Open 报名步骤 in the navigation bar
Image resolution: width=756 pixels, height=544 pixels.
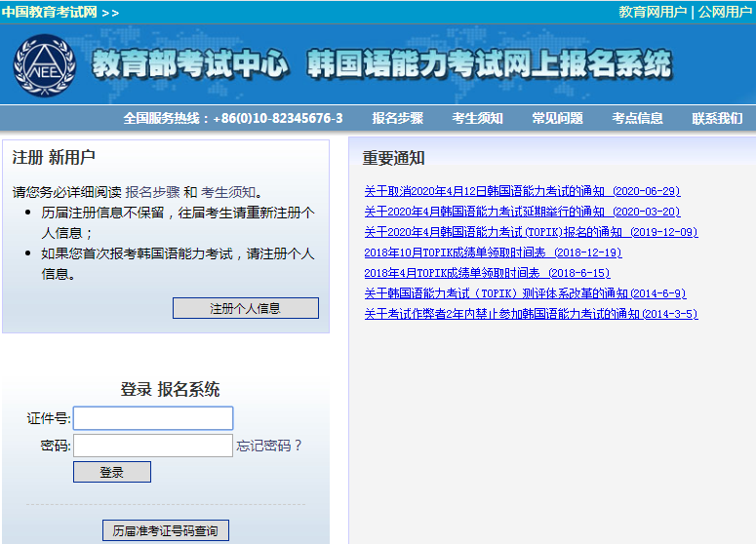point(397,118)
